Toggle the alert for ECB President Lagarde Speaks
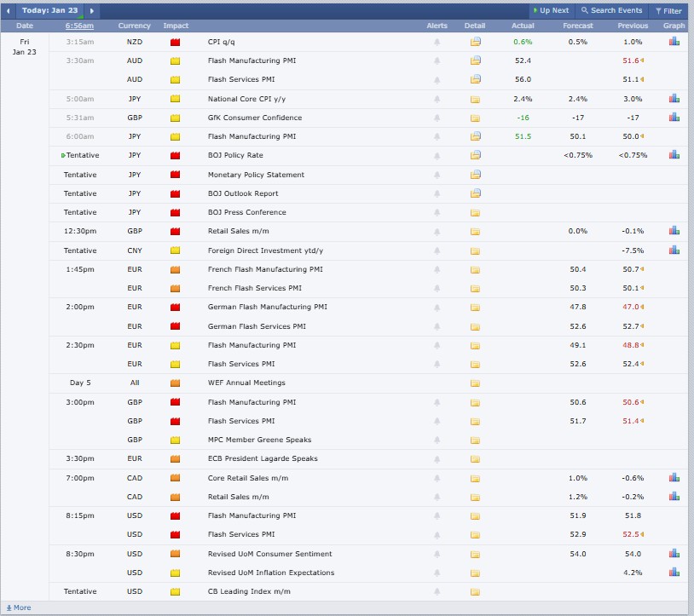694x616 pixels. 436,458
